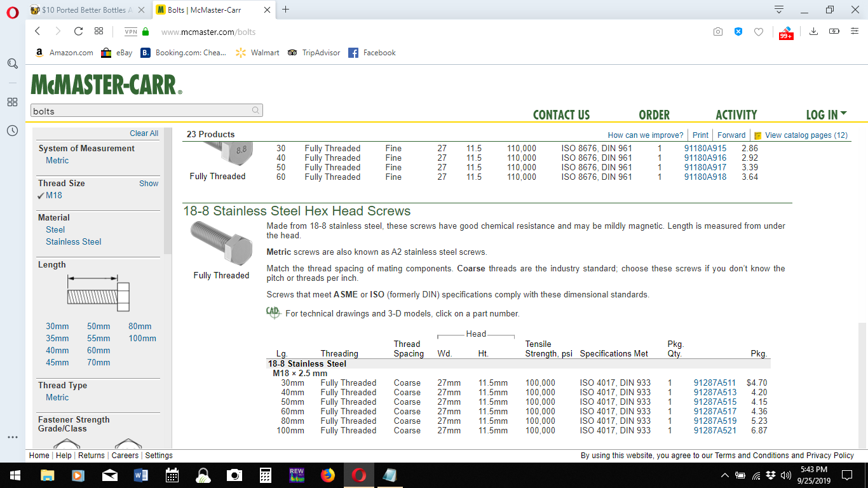This screenshot has width=868, height=488.
Task: Open the Facebook bookmark
Action: pyautogui.click(x=372, y=53)
